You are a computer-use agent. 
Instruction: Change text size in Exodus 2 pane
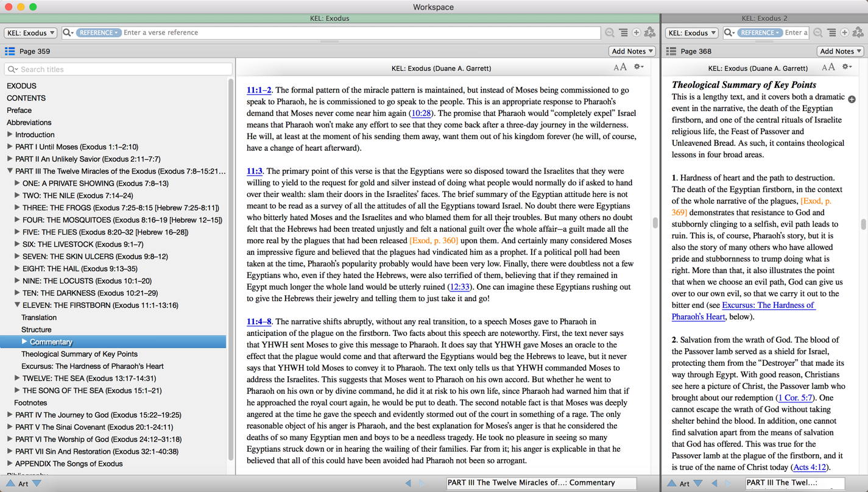828,68
